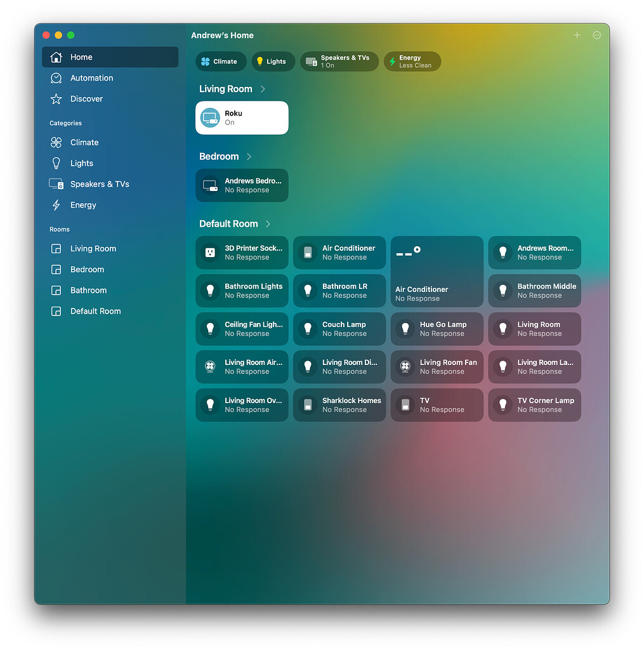Click the Living Room light bulb icon in the tile

click(503, 329)
